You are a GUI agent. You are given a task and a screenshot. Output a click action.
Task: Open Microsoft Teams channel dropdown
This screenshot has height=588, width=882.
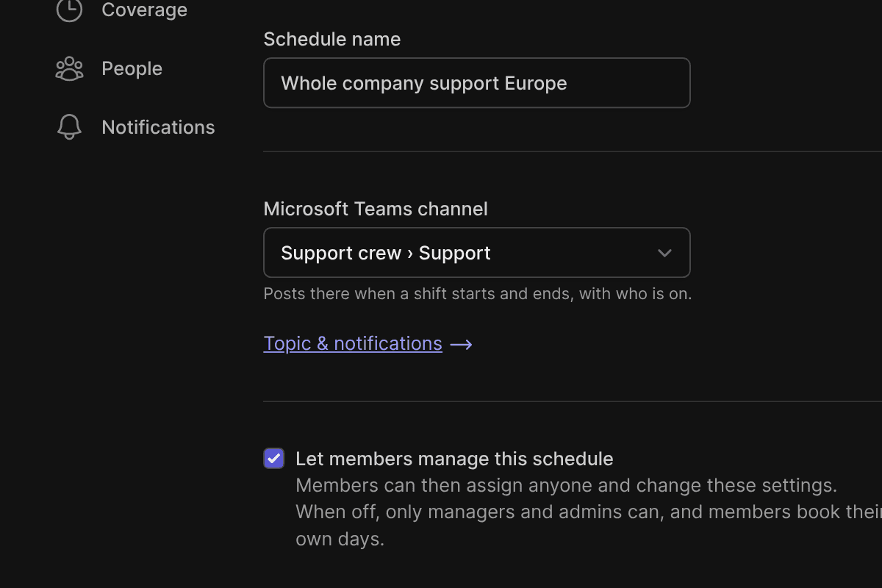[477, 253]
